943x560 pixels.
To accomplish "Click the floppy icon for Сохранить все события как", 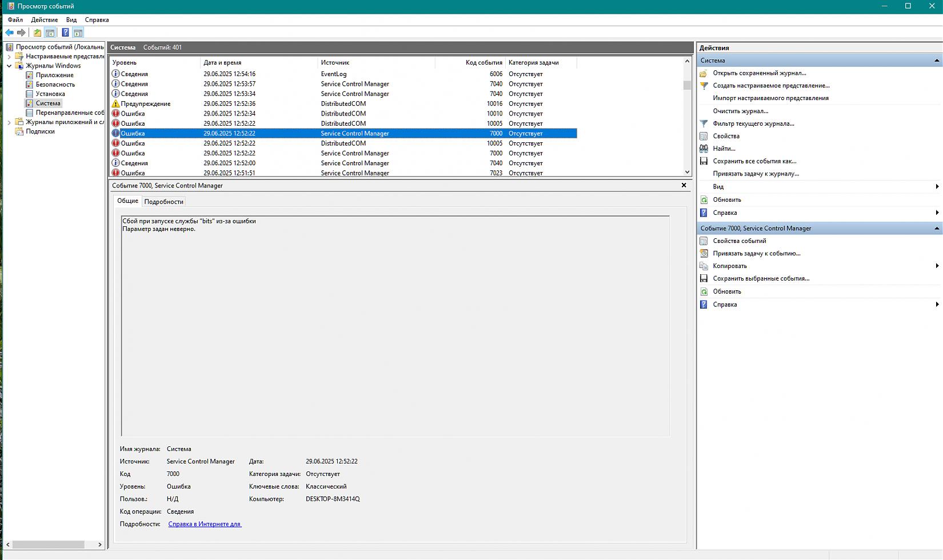I will pos(704,161).
